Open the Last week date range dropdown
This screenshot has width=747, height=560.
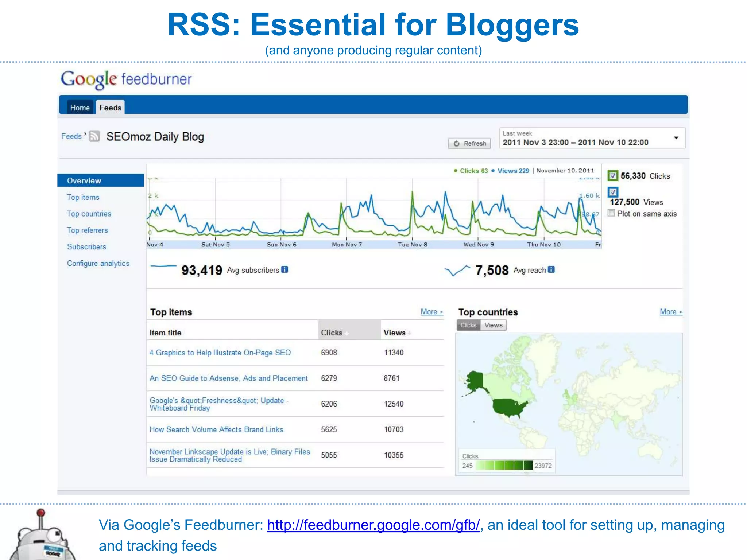tap(592, 138)
